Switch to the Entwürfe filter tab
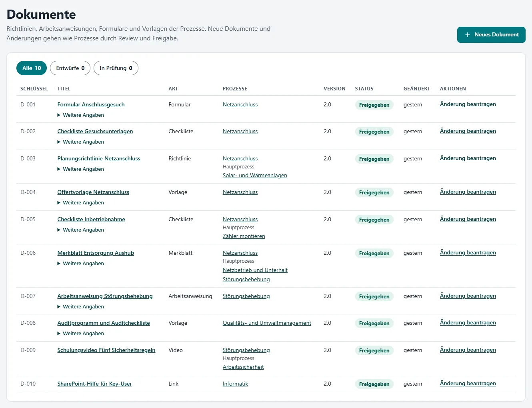The width and height of the screenshot is (532, 408). pos(70,68)
